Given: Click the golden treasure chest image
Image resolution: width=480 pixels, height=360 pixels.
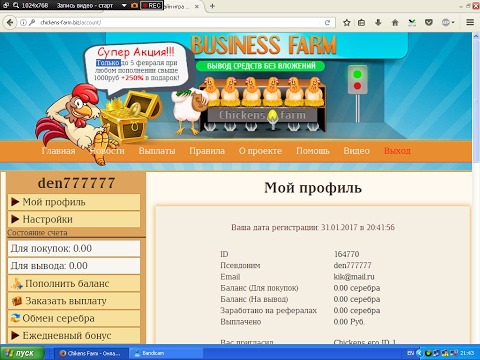Looking at the screenshot, I should click(x=130, y=116).
